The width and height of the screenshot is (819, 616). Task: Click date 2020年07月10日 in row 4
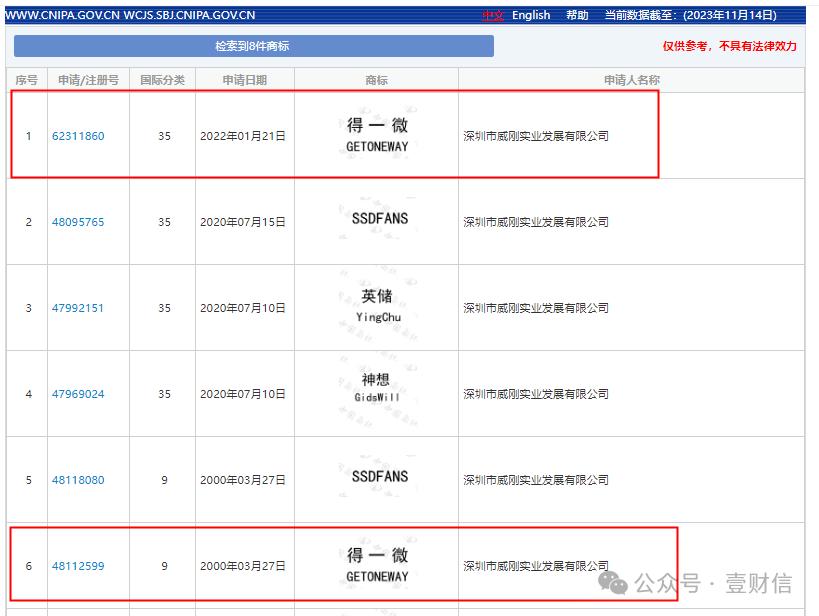pos(243,394)
